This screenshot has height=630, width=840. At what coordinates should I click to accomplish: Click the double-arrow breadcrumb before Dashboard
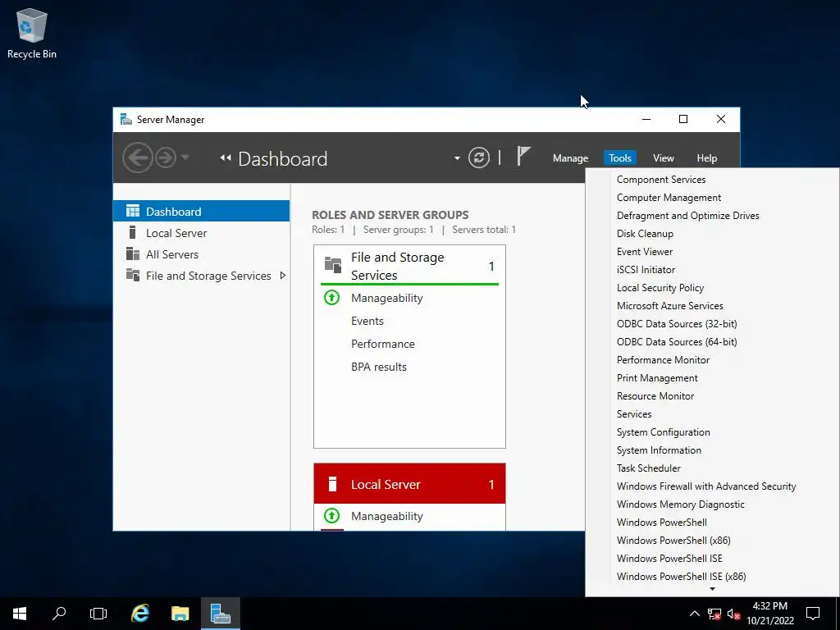(226, 158)
